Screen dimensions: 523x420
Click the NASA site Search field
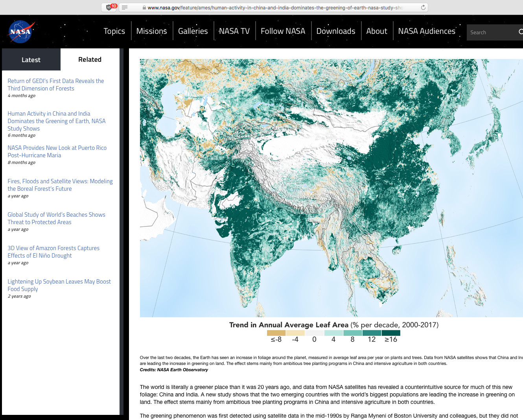click(x=492, y=32)
